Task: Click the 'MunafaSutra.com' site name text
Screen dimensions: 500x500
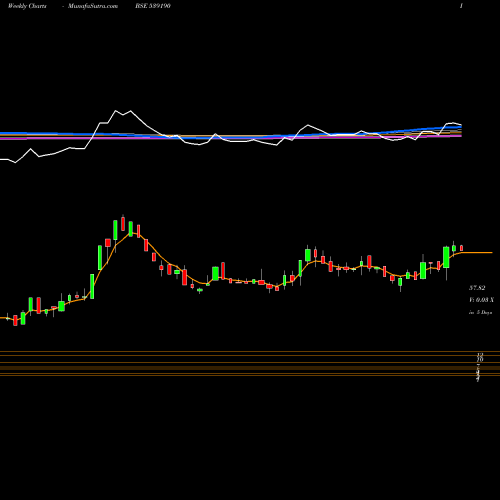Action: 93,6
